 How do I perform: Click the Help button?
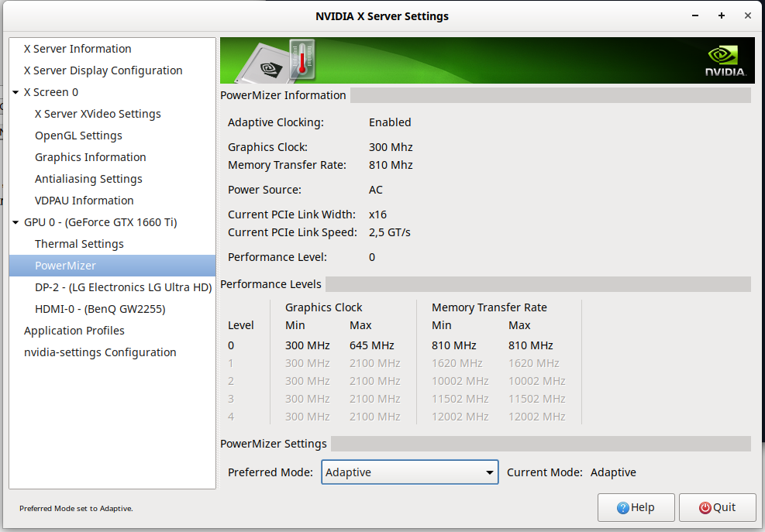(636, 508)
